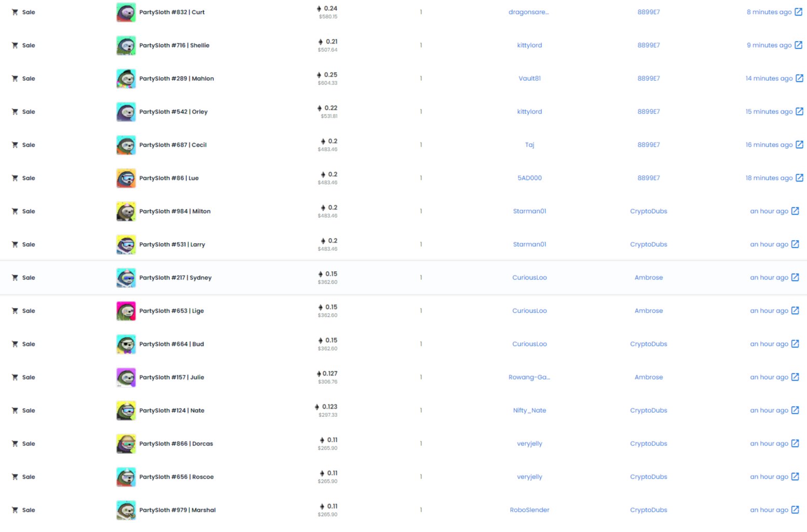View seller kittylord on PartySloth #716 row
This screenshot has width=807, height=532.
click(529, 45)
